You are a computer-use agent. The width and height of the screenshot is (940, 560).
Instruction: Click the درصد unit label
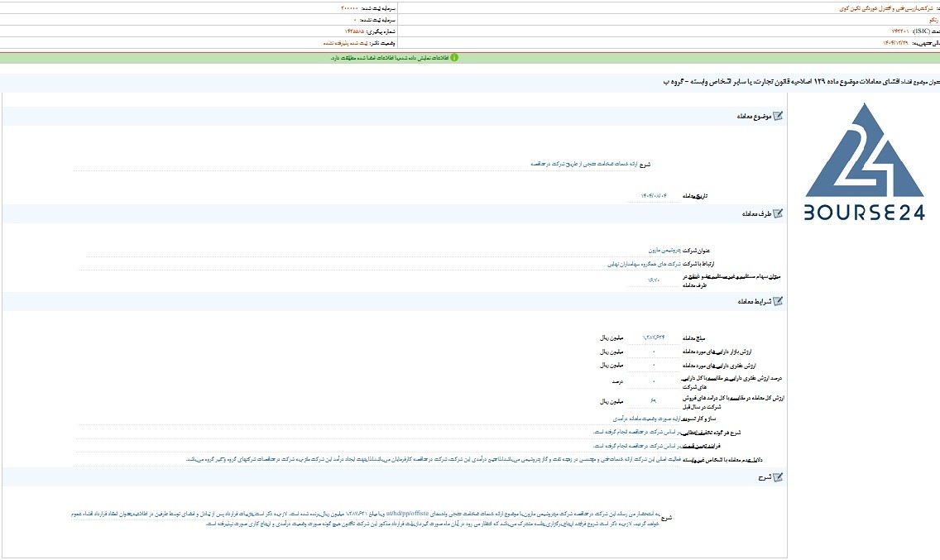617,381
